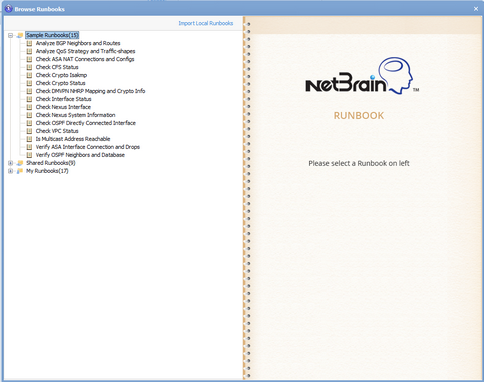Select the Check CFS Status runbook
This screenshot has height=382, width=484.
coord(57,67)
